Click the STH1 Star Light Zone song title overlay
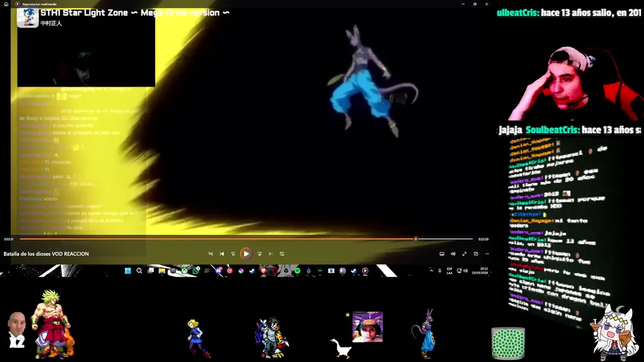 point(135,13)
